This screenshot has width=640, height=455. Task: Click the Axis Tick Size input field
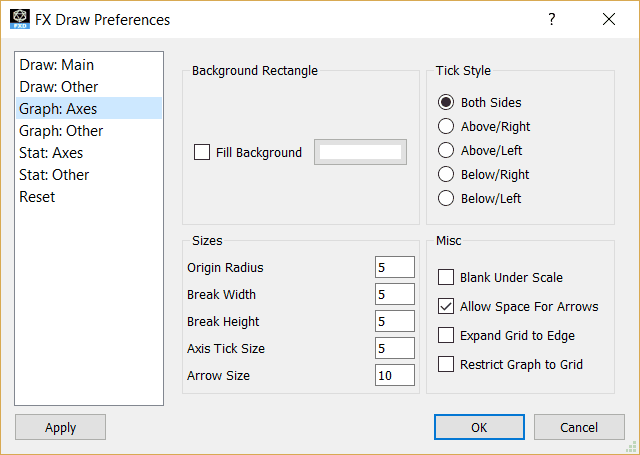(395, 348)
